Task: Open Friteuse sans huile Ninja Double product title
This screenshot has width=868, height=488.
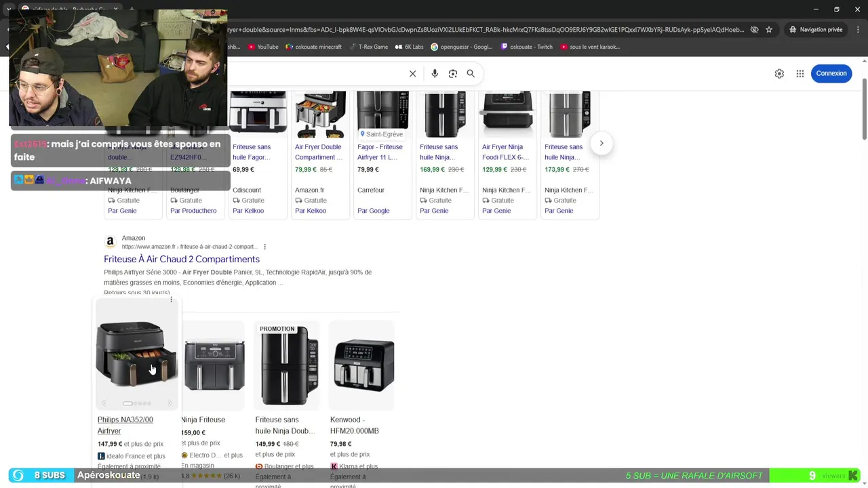Action: point(285,425)
